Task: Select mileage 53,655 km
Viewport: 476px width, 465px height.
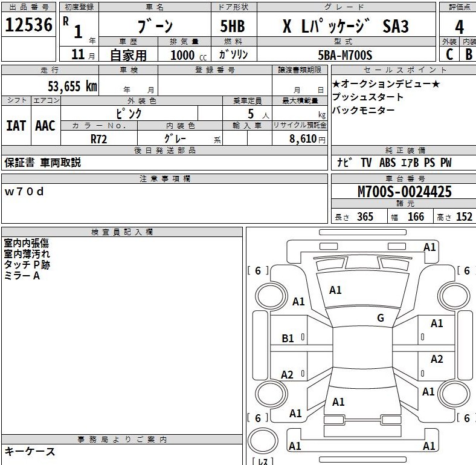Action: [x=72, y=86]
